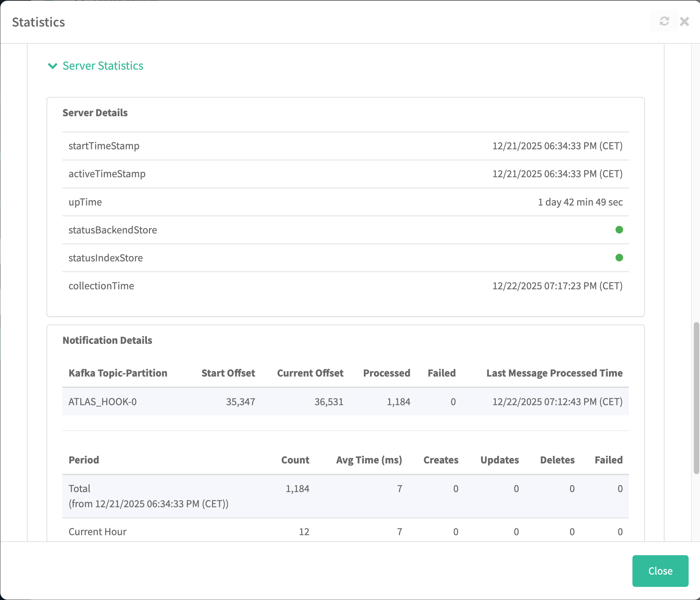Click the startTimeStamp row label

click(x=104, y=146)
